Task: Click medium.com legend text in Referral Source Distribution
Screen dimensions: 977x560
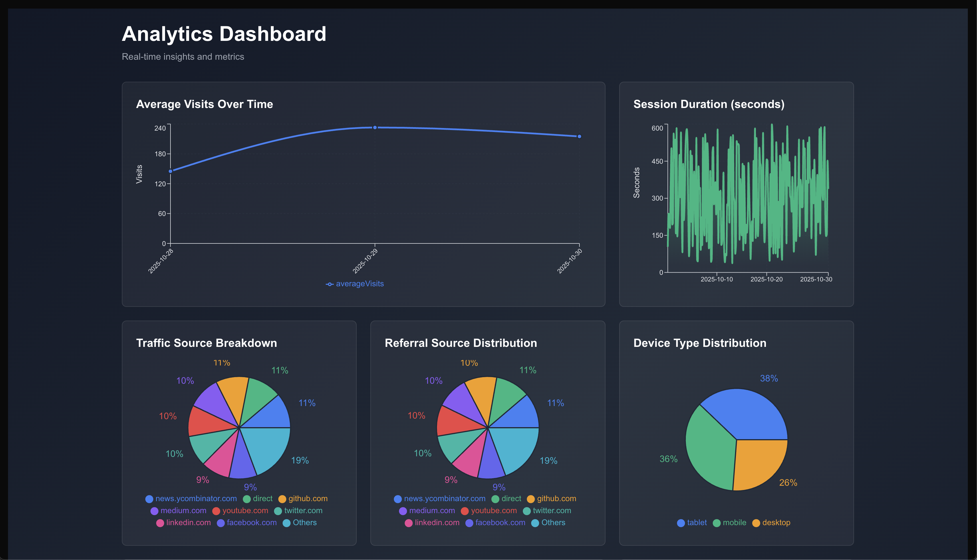Action: tap(432, 510)
